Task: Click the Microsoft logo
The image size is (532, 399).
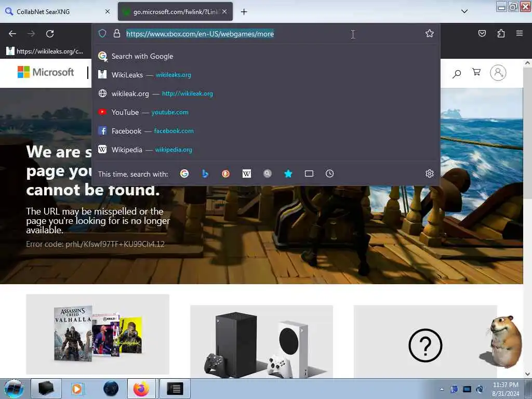Action: tap(46, 72)
